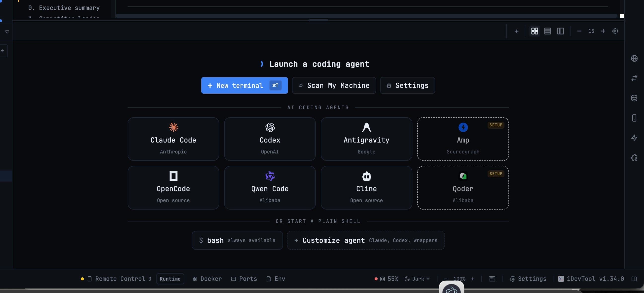
Task: Zoom in with status bar plus
Action: (472, 279)
